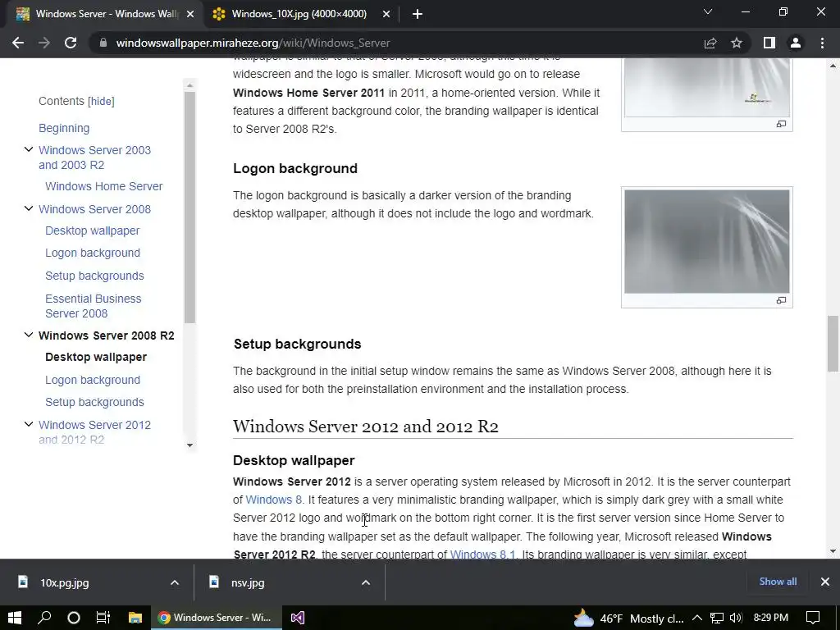
Task: Click the contents sidebar scrollbar thumb
Action: [x=189, y=208]
